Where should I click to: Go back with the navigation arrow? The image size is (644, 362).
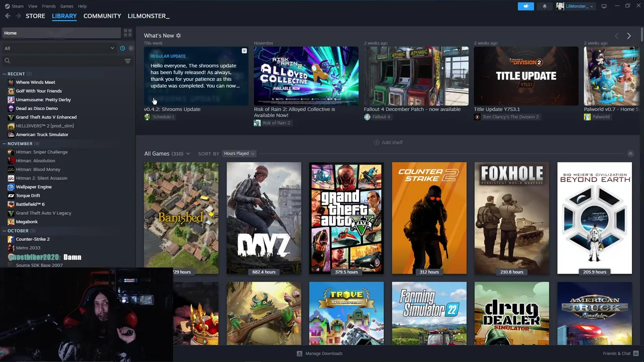tap(8, 16)
